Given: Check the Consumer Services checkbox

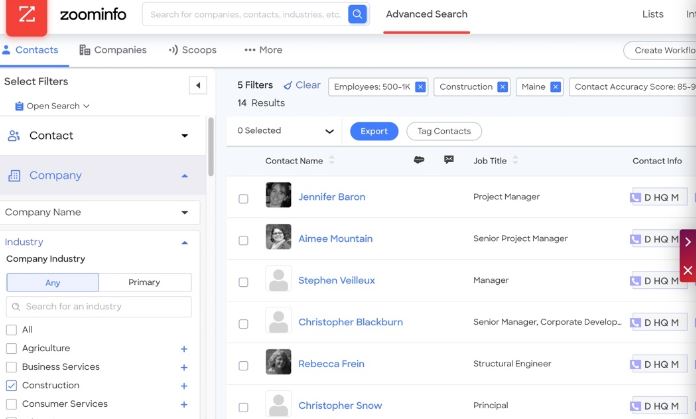Looking at the screenshot, I should [x=12, y=404].
